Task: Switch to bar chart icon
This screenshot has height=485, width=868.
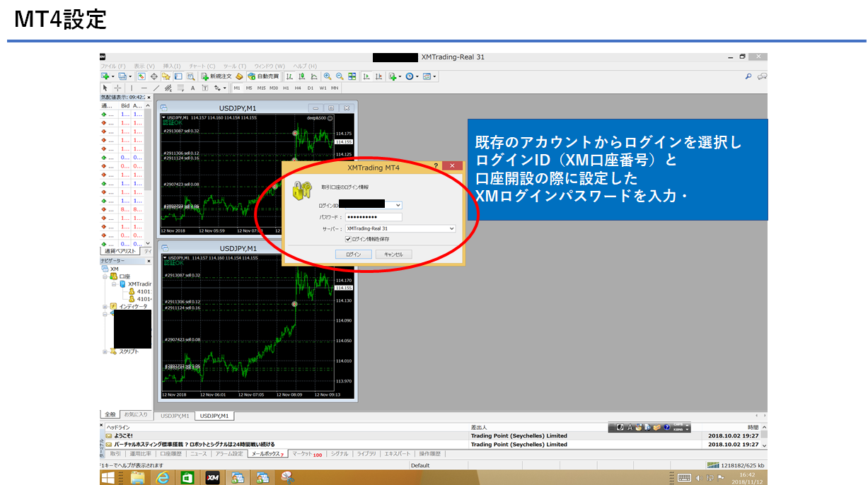Action: [x=289, y=76]
